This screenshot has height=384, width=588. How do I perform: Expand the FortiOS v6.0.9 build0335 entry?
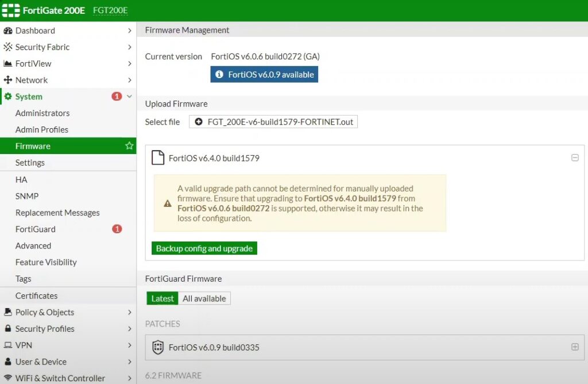(575, 347)
